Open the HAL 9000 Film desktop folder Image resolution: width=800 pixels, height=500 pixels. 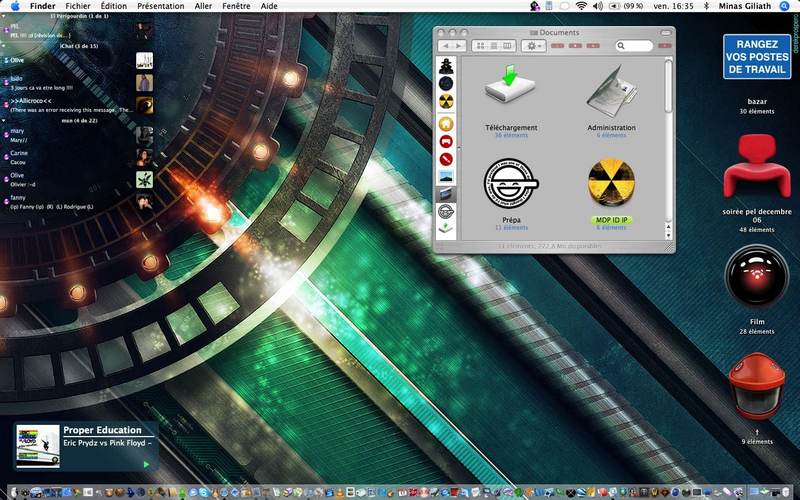click(757, 276)
